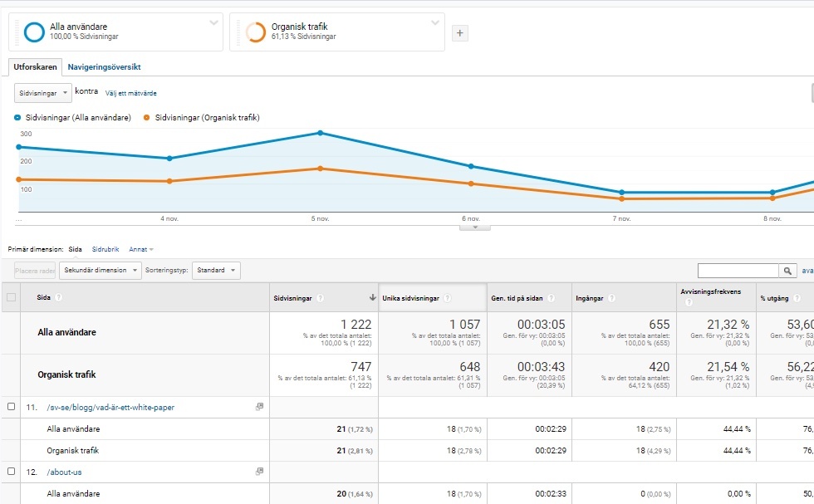814x504 pixels.
Task: Tick the checkbox for row 11 white-paper
Action: pos(12,407)
